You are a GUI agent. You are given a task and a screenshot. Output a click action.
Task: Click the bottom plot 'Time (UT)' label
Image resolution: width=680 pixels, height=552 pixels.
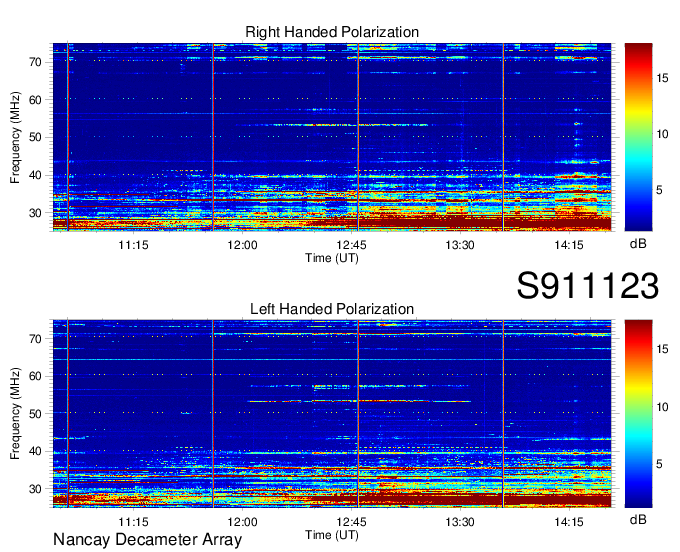point(332,535)
